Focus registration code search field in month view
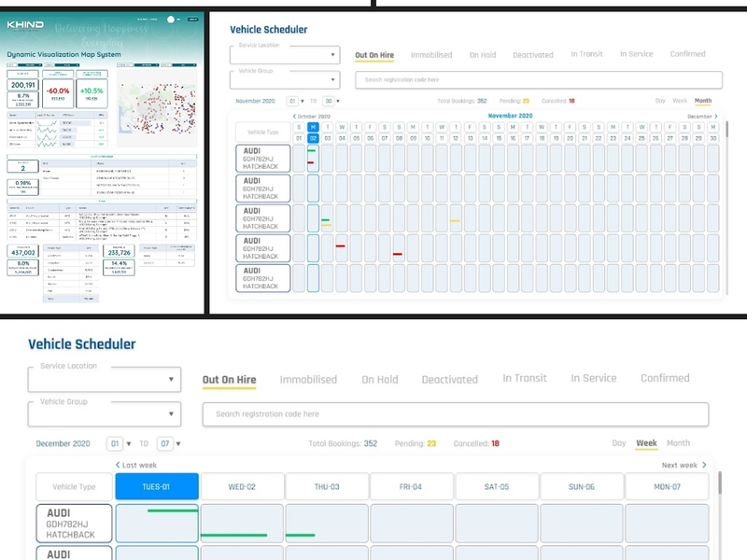This screenshot has width=747, height=560. click(539, 79)
